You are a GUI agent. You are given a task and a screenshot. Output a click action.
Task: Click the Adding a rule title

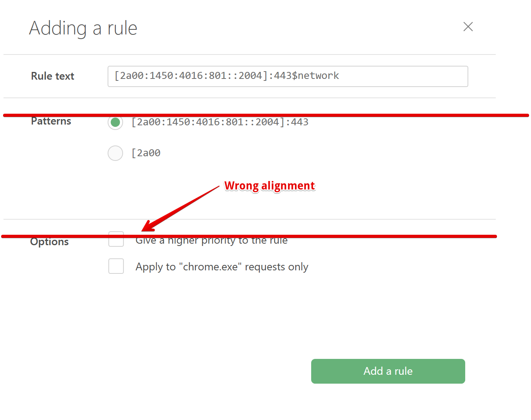[x=83, y=28]
